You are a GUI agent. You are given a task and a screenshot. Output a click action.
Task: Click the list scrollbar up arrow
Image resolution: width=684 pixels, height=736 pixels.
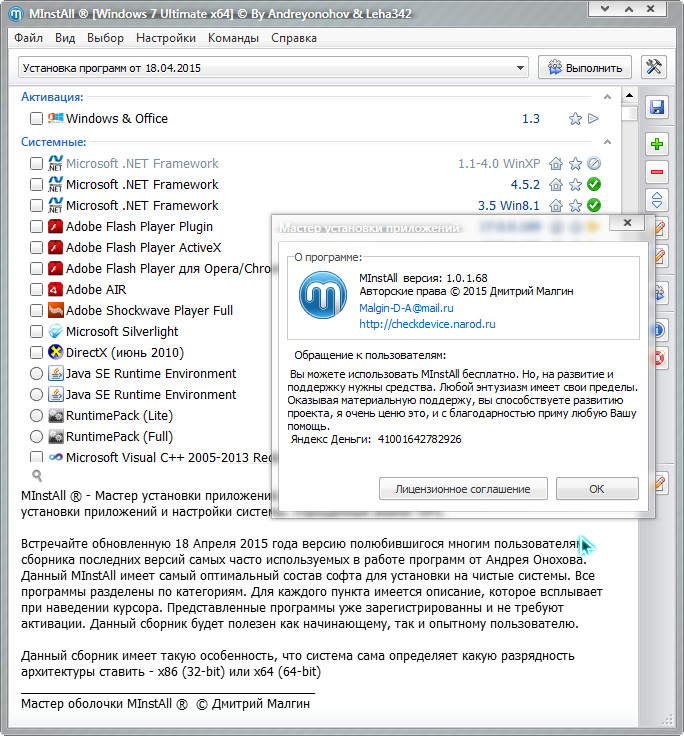click(x=629, y=95)
